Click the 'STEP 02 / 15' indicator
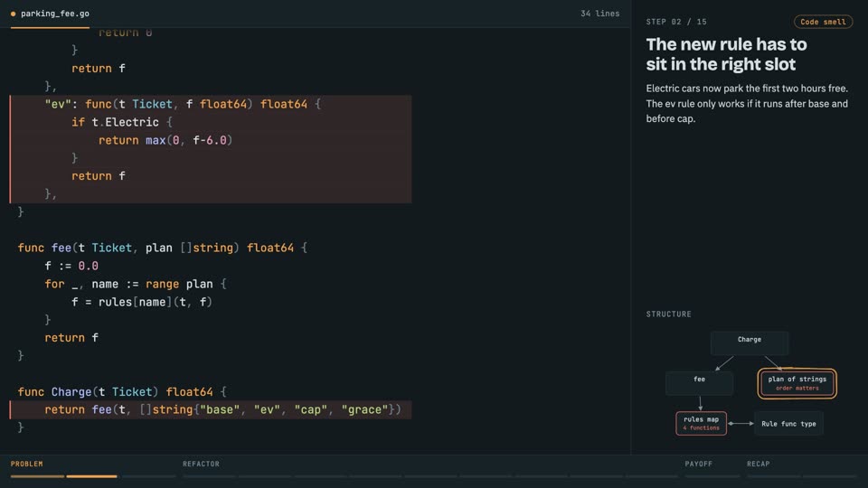Screen dimensions: 868x488 676,22
